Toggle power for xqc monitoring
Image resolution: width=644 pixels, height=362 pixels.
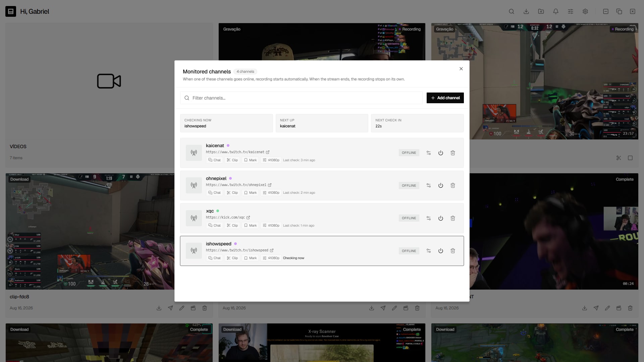(441, 218)
